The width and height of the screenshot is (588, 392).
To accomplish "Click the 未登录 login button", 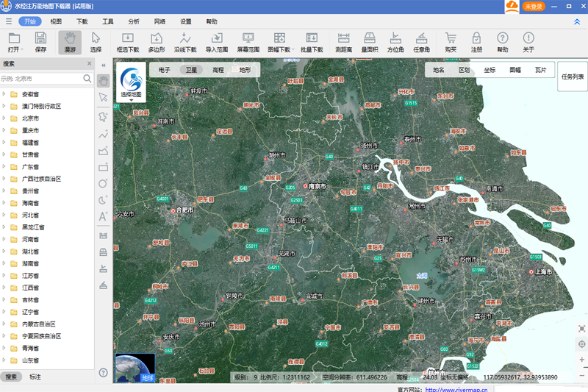I will click(533, 7).
